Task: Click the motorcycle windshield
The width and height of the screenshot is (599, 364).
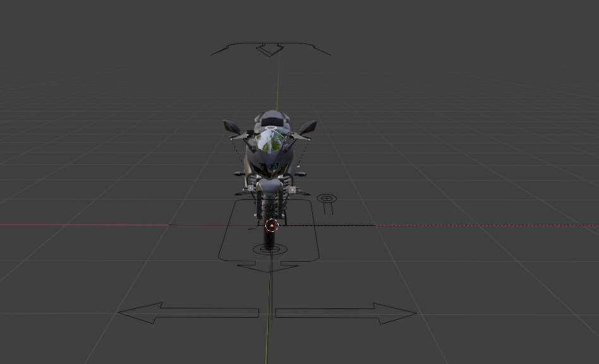Action: pyautogui.click(x=270, y=142)
